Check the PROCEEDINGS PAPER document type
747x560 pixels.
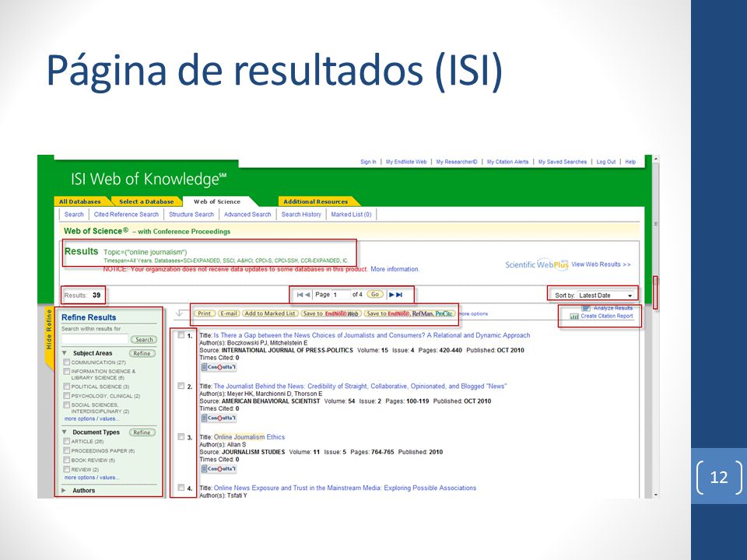(x=67, y=450)
